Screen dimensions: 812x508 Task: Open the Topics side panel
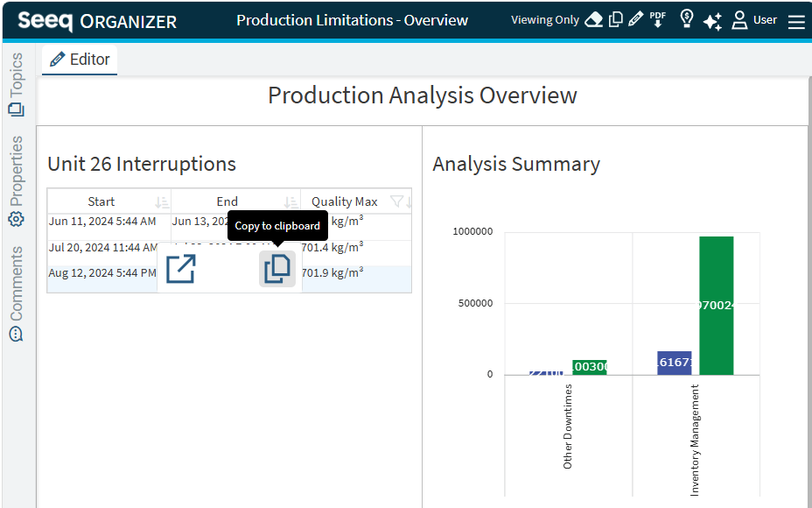(17, 84)
